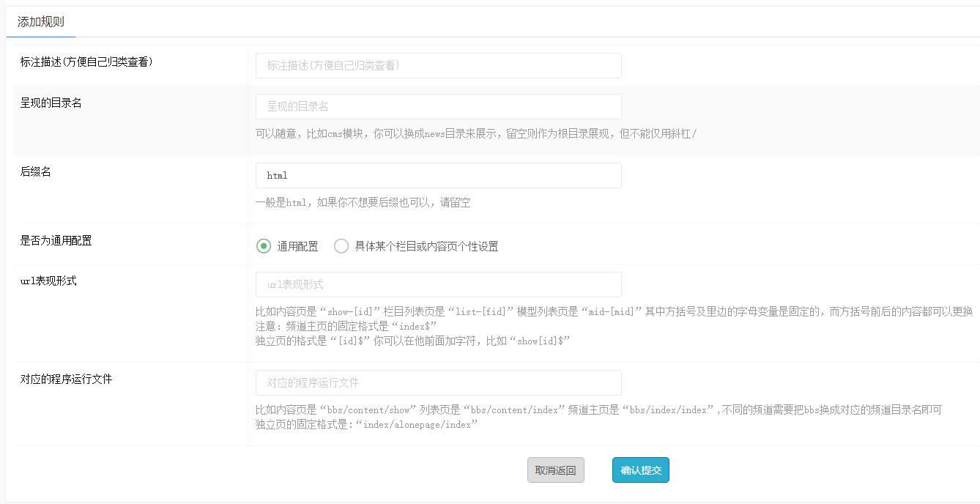
Task: Click the 呈现的目录名 row label
Action: click(51, 103)
